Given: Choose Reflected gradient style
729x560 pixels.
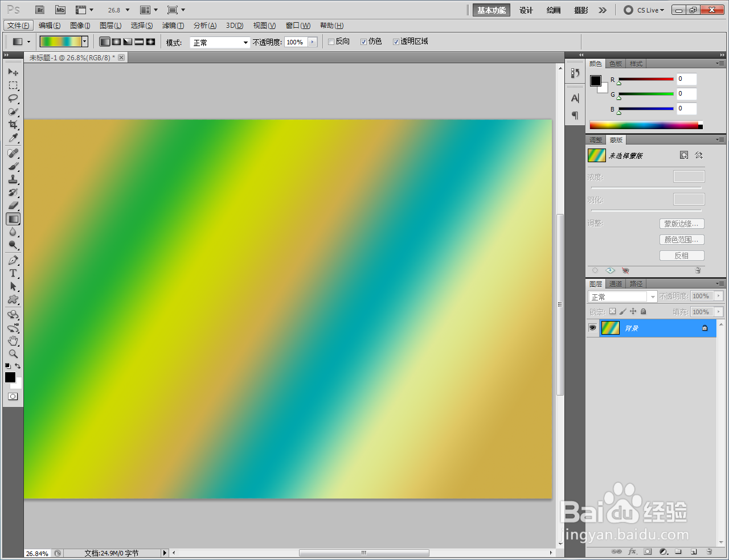Looking at the screenshot, I should (x=139, y=42).
